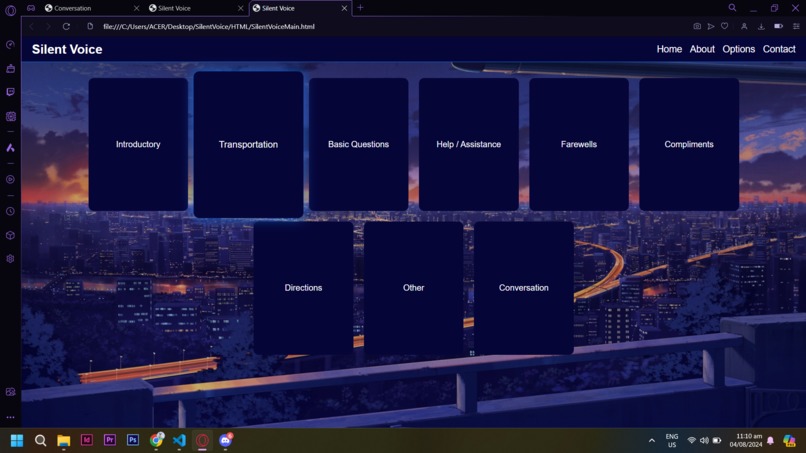Open the notifications bell in tray
This screenshot has height=453, width=806.
tap(771, 441)
